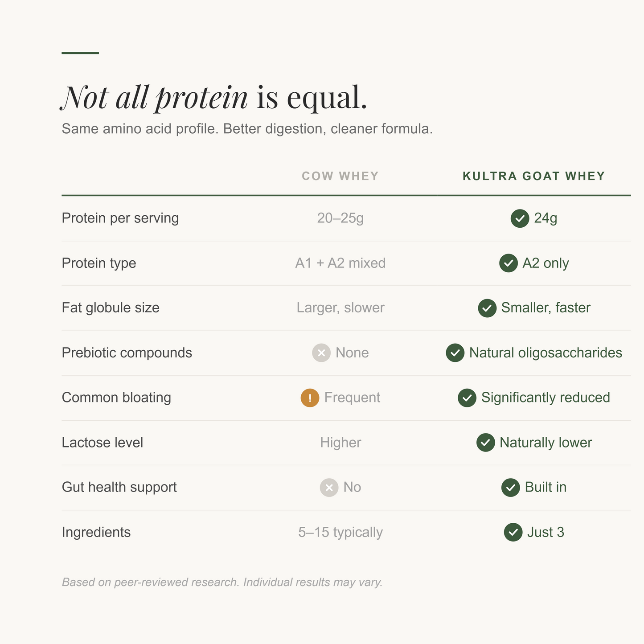Click the checkmark next to Naturally lower
The image size is (644, 644).
(485, 443)
